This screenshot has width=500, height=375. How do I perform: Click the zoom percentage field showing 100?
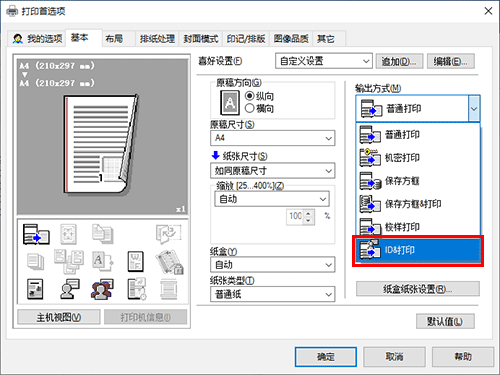tap(295, 217)
